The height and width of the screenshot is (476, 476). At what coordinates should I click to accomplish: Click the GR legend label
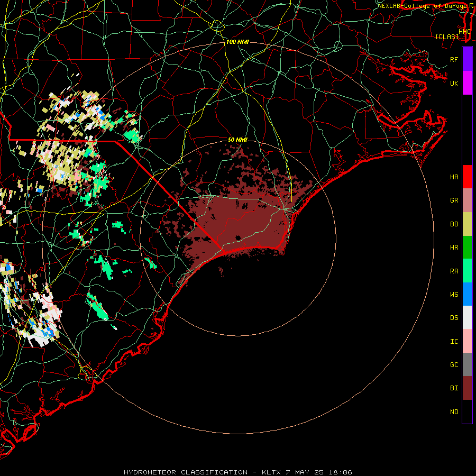click(454, 200)
